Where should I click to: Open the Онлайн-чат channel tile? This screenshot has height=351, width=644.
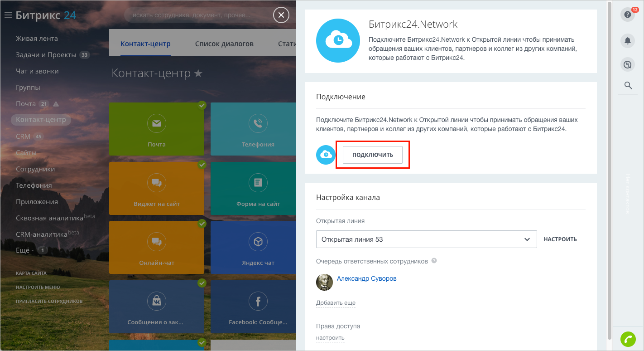157,248
